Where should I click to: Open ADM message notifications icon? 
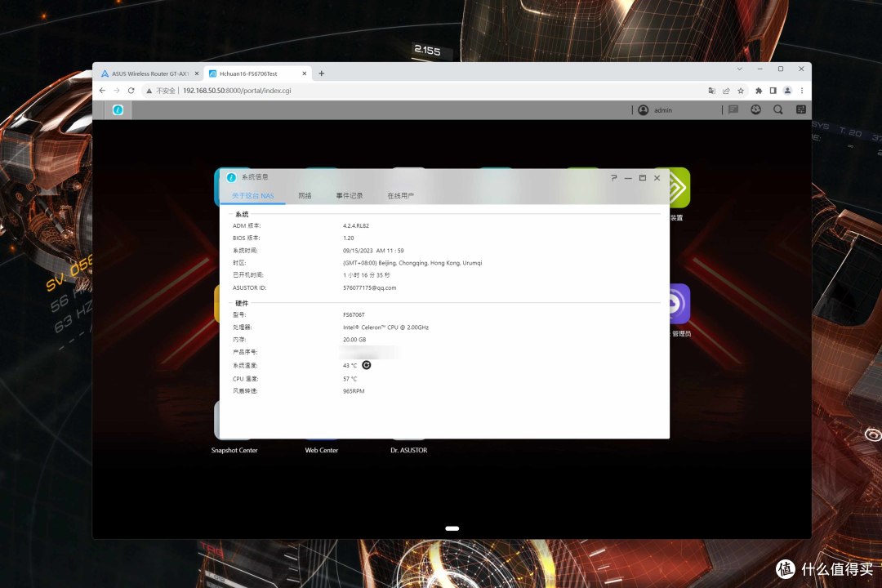(733, 109)
